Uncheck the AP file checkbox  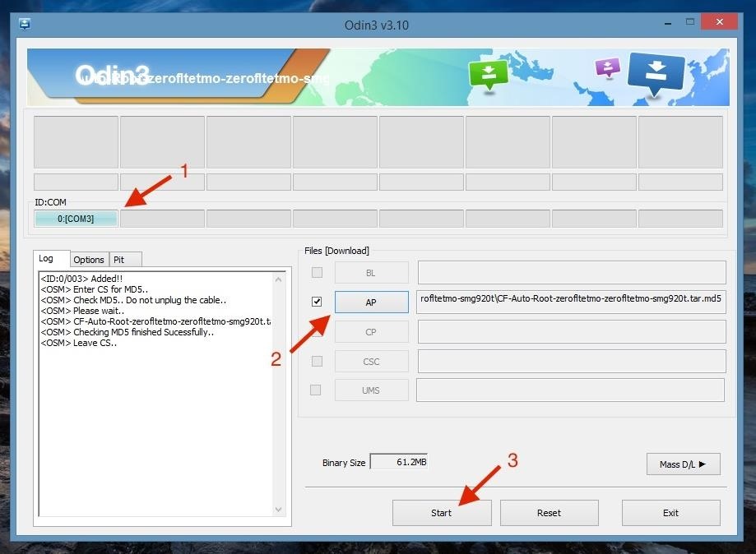(317, 302)
